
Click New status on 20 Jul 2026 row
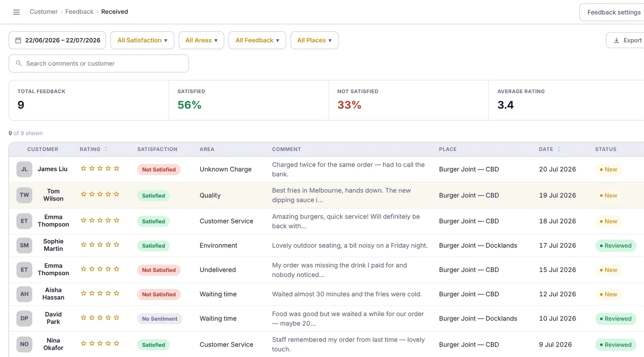click(608, 170)
